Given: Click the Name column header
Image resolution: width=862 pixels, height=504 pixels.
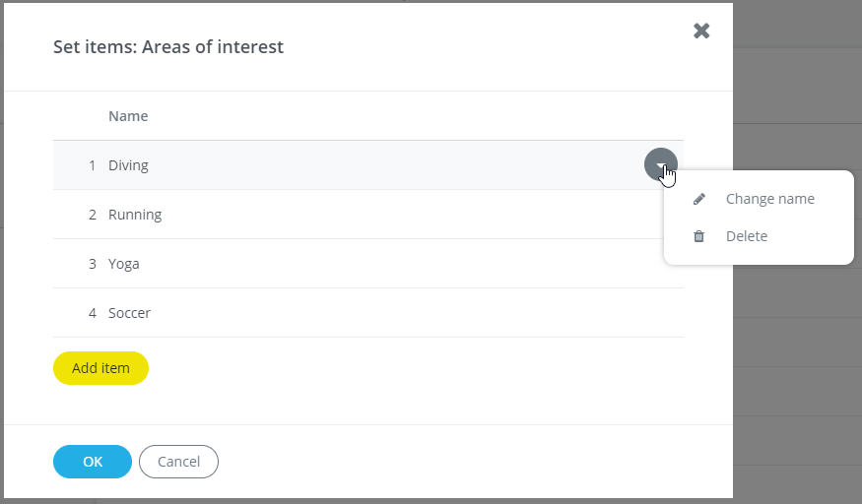Looking at the screenshot, I should [x=128, y=116].
